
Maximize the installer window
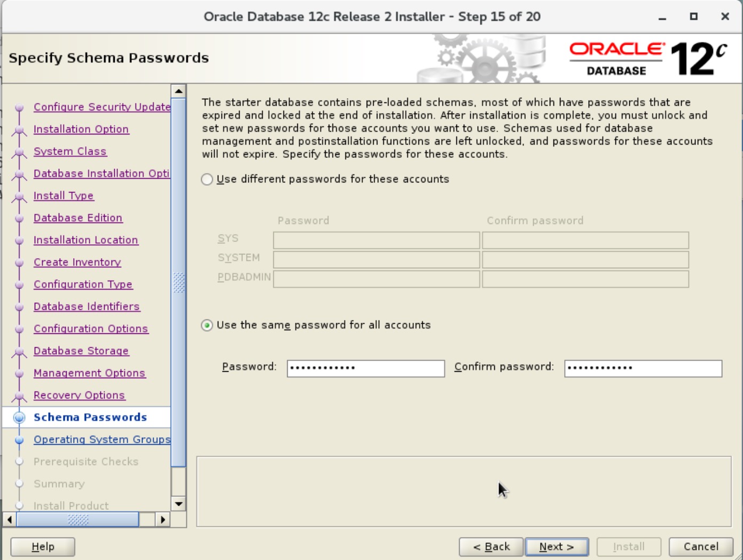click(x=693, y=17)
